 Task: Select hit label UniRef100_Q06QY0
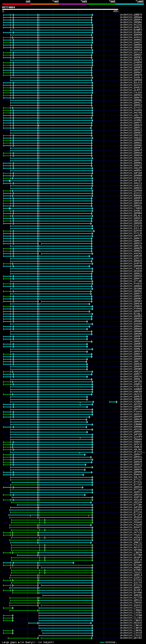pos(131,42)
